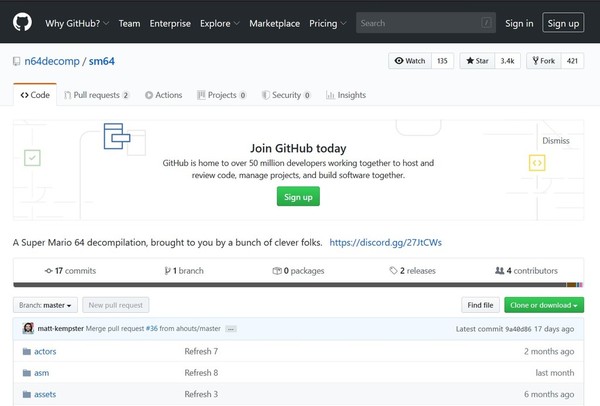Open the Insights tab
This screenshot has height=406, width=600.
coord(345,95)
